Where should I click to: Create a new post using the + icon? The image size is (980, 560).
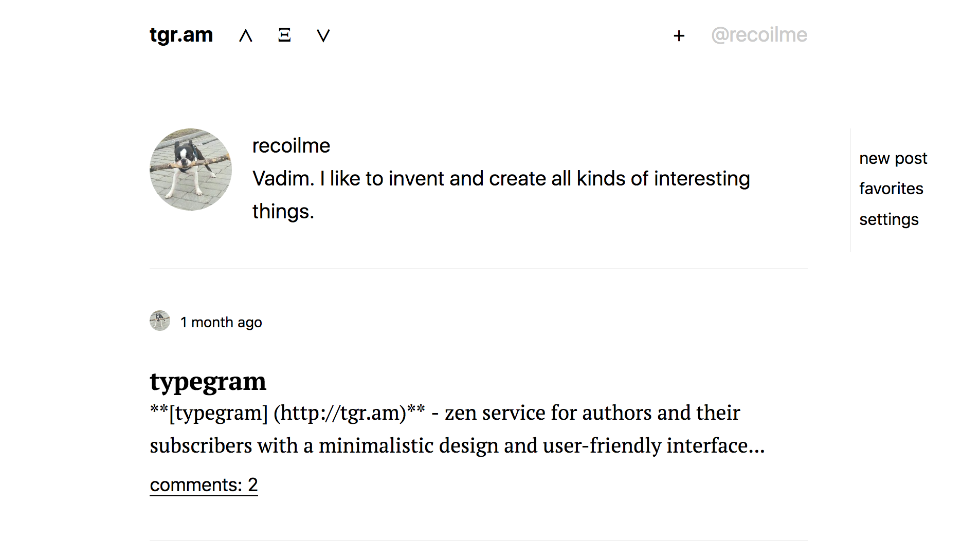point(679,36)
